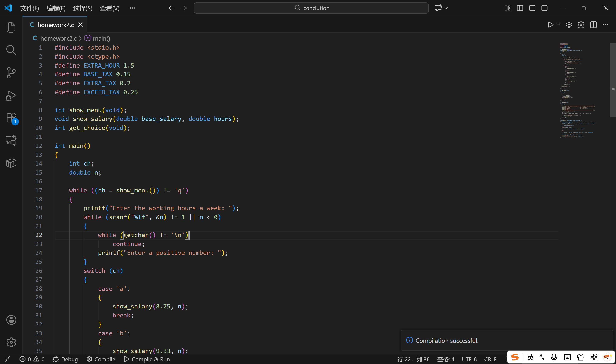Expand the Copilot chat dropdown chevron

point(446,8)
